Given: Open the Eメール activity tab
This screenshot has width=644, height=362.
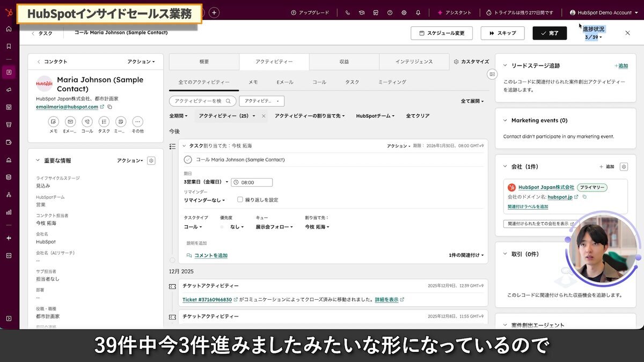Looking at the screenshot, I should [x=285, y=82].
